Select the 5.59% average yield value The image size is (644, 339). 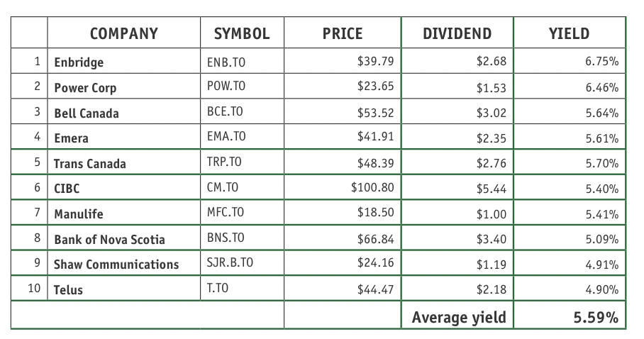596,317
